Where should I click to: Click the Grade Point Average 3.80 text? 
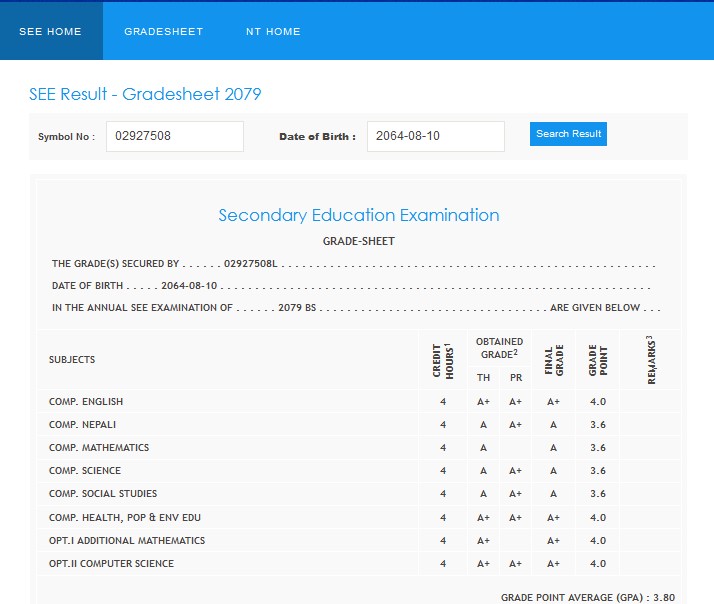point(588,597)
